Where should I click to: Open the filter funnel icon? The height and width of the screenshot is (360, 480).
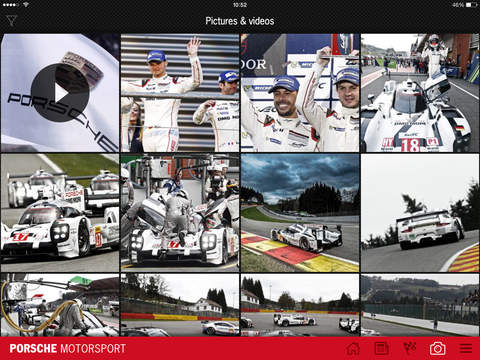click(11, 21)
